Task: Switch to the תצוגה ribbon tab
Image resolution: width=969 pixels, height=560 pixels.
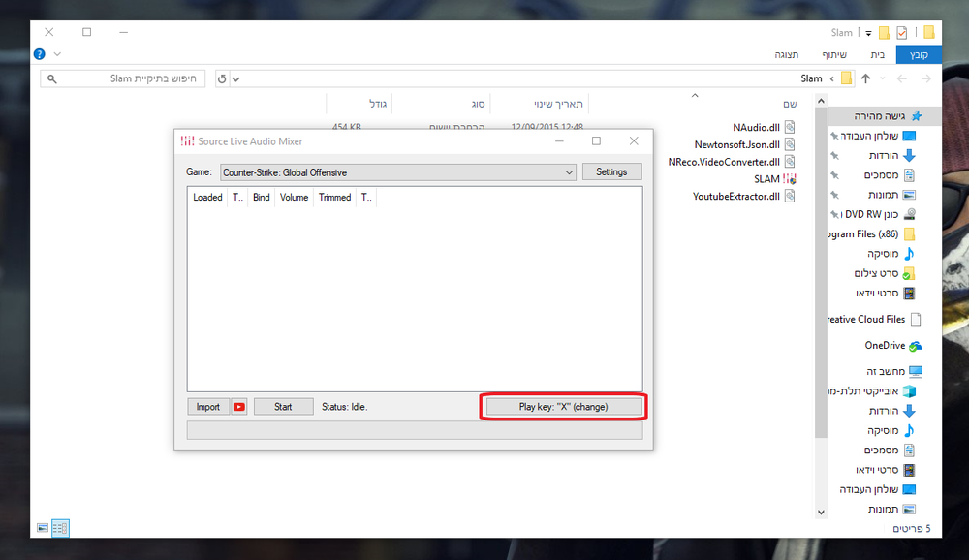Action: (788, 54)
